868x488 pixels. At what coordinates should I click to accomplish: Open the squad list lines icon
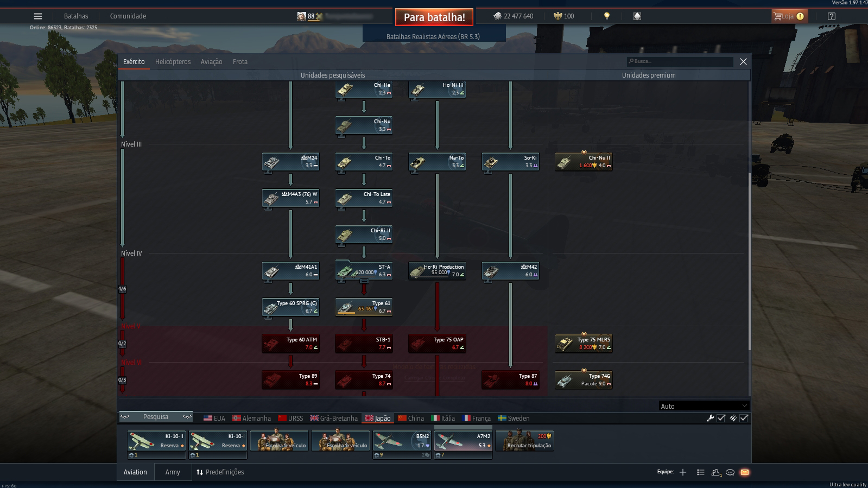700,472
